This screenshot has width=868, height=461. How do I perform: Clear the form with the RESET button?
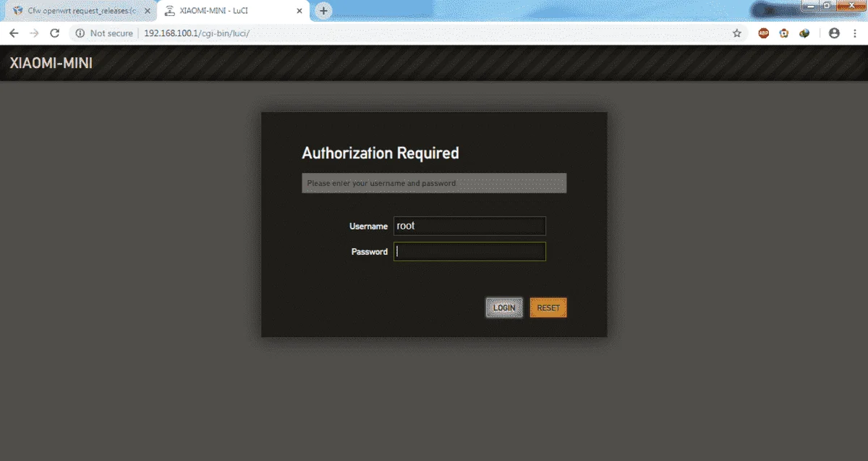(x=548, y=308)
